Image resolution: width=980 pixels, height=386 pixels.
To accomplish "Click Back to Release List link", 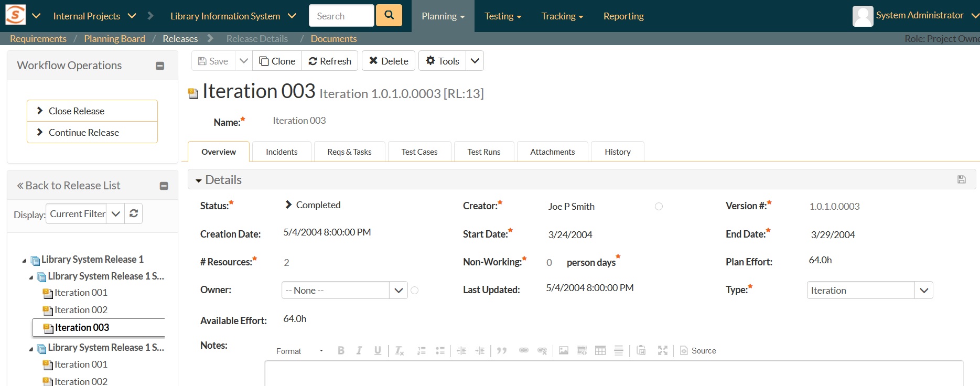I will click(69, 186).
